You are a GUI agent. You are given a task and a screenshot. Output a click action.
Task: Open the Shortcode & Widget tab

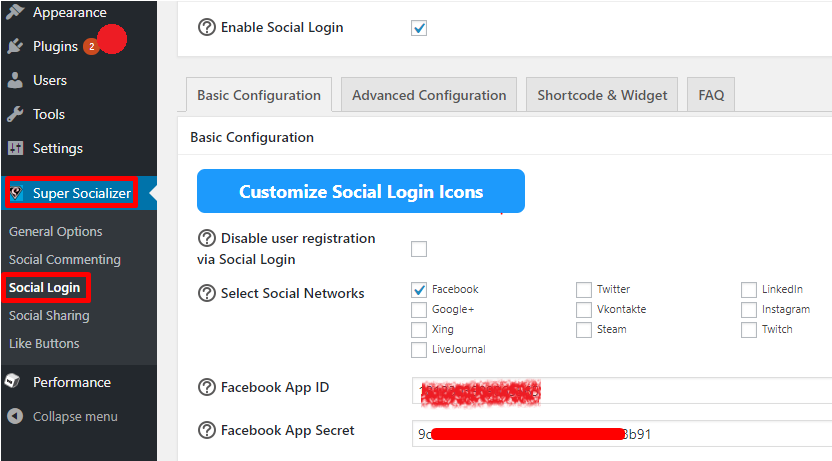tap(602, 95)
